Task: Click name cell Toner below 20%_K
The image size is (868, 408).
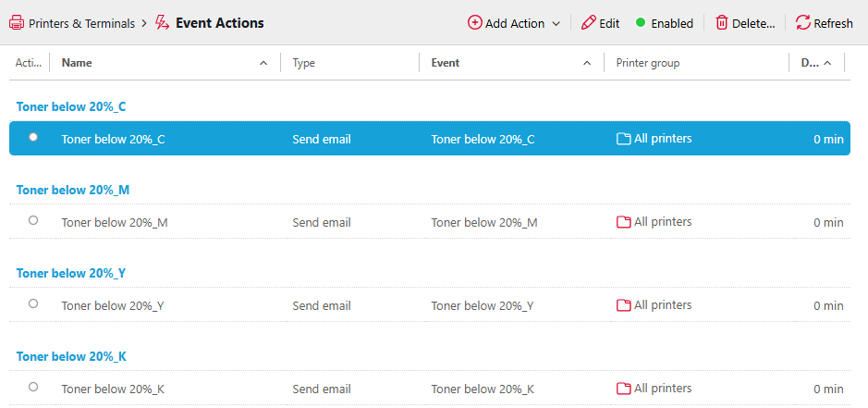Action: [113, 389]
